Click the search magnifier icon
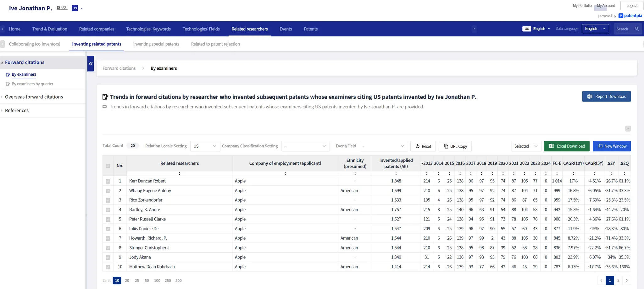 tap(637, 29)
